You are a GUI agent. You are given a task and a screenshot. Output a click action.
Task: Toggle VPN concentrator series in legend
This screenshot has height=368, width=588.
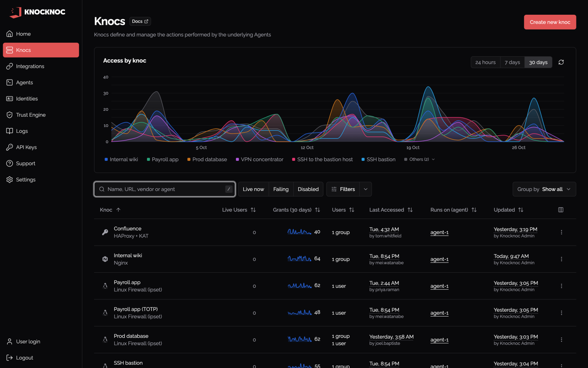(259, 159)
